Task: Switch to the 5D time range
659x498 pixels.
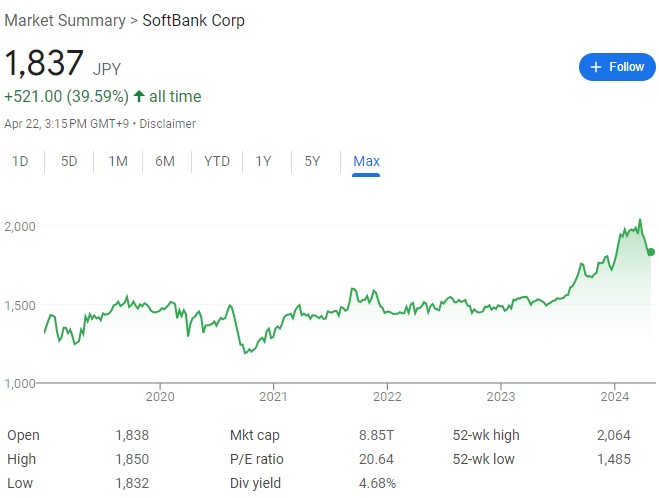Action: click(69, 161)
